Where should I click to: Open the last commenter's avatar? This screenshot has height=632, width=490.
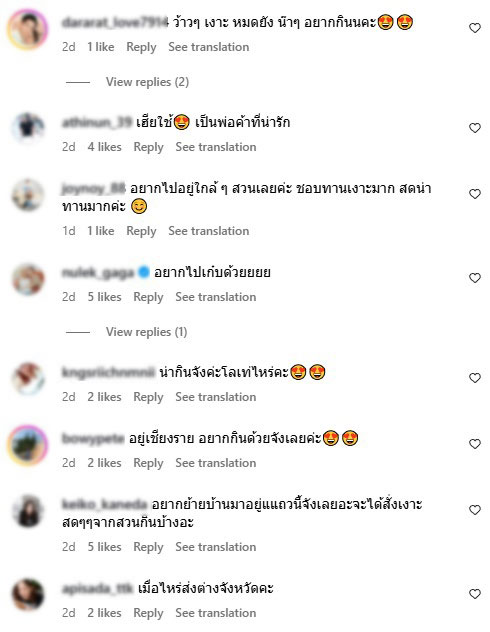coord(28,595)
